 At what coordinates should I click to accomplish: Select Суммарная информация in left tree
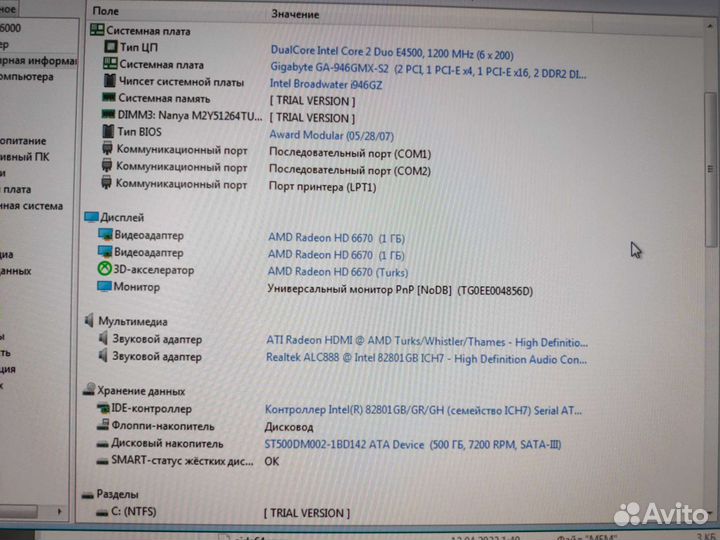pos(39,60)
